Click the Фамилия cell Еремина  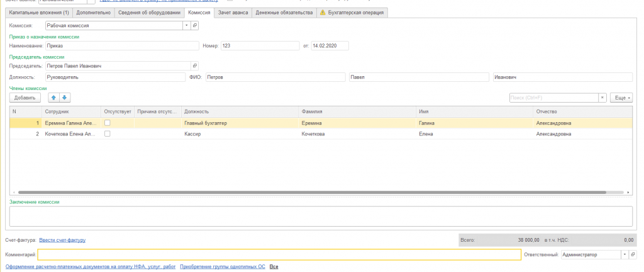(x=357, y=123)
